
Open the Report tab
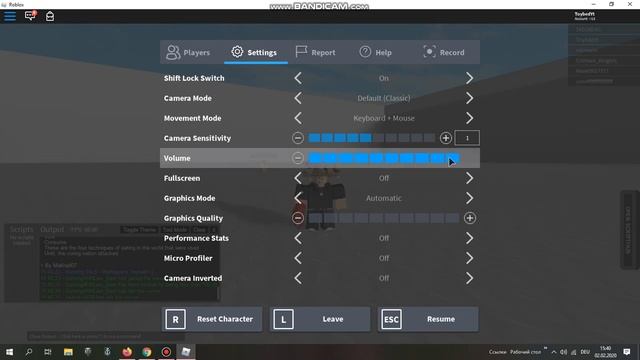point(315,52)
